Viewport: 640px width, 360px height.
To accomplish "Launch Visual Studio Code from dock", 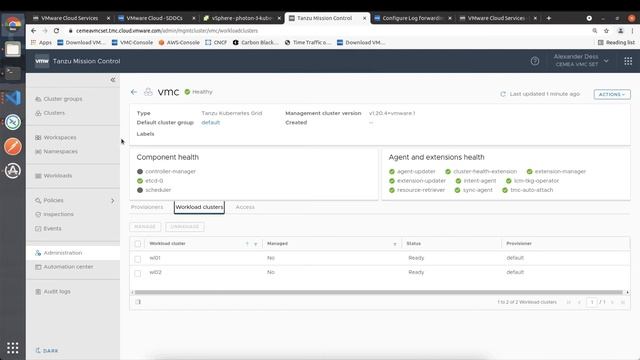I will point(13,98).
